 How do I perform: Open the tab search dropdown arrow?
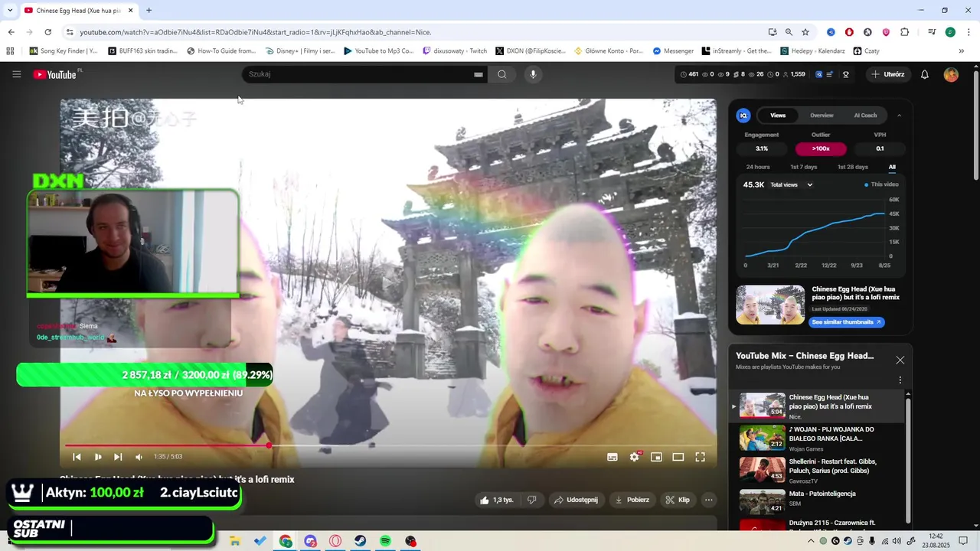tap(10, 11)
